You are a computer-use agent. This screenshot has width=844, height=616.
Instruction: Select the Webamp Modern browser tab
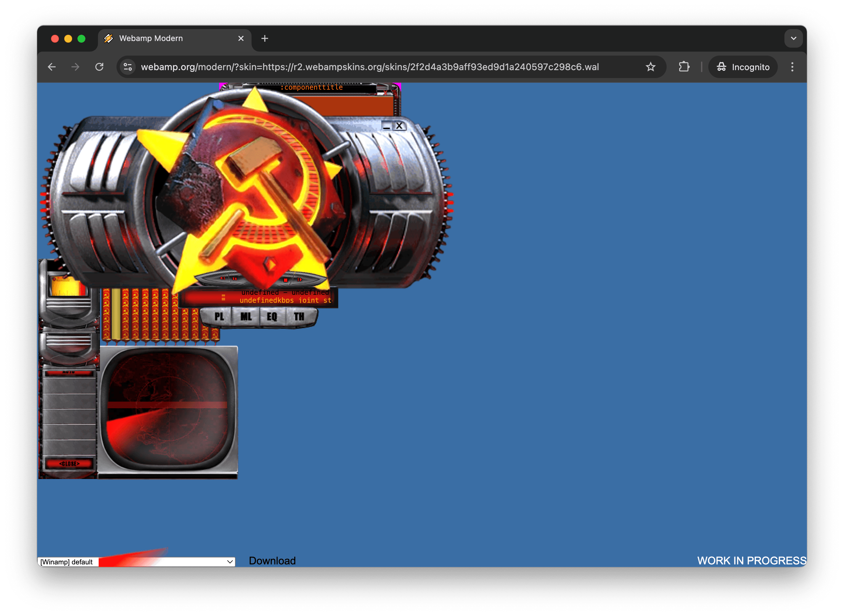coord(151,38)
